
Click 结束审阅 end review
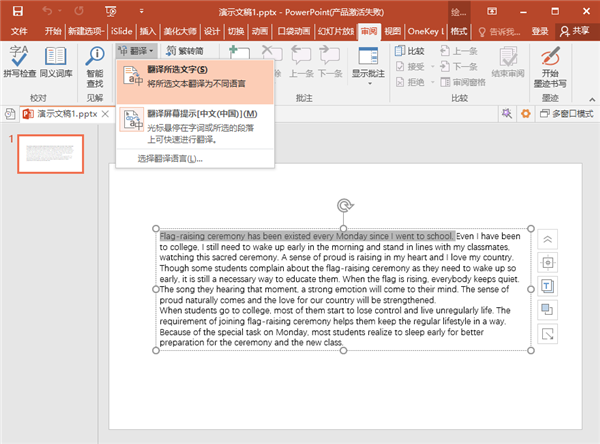pos(508,62)
